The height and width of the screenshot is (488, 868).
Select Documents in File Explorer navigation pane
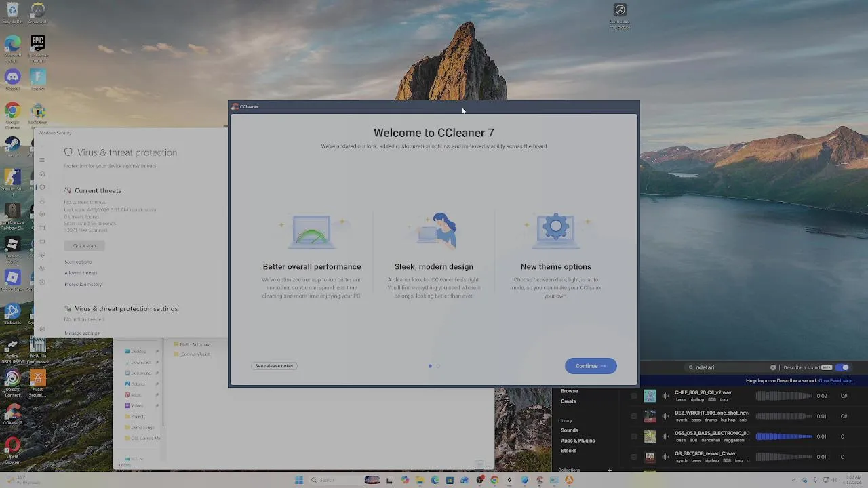click(141, 373)
